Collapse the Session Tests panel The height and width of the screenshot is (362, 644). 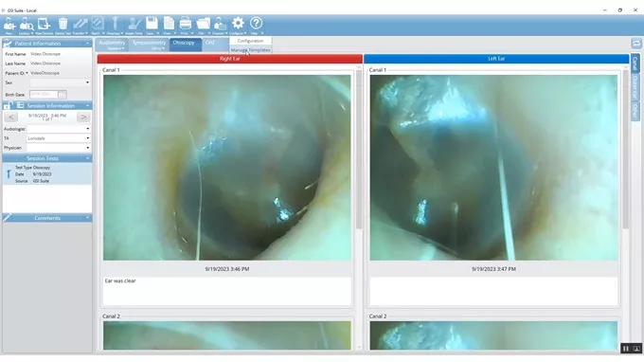point(87,158)
